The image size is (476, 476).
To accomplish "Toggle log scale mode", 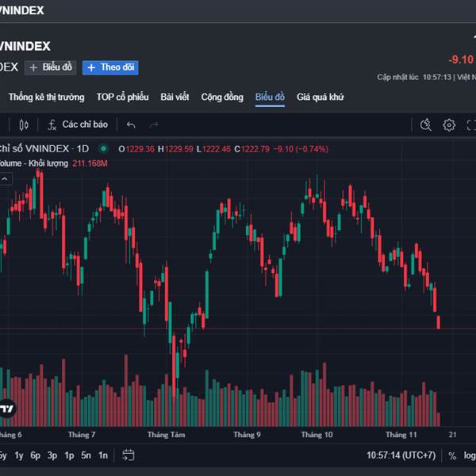I will [470, 455].
